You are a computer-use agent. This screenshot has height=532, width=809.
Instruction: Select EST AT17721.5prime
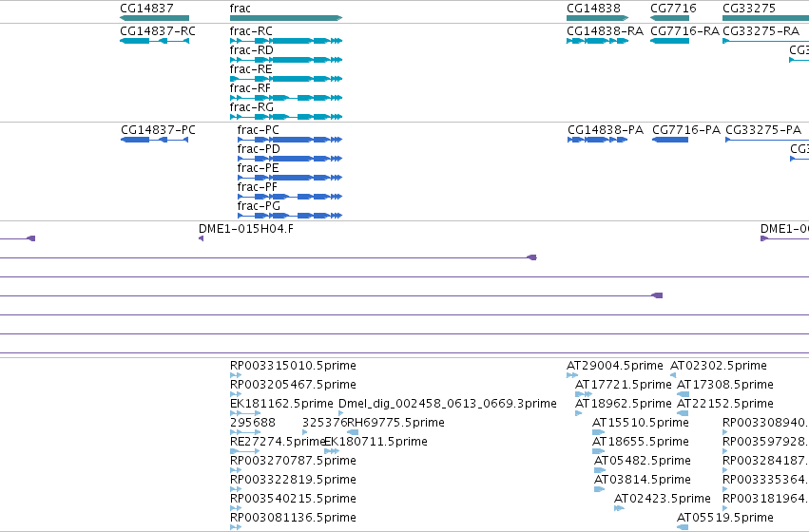(x=584, y=394)
